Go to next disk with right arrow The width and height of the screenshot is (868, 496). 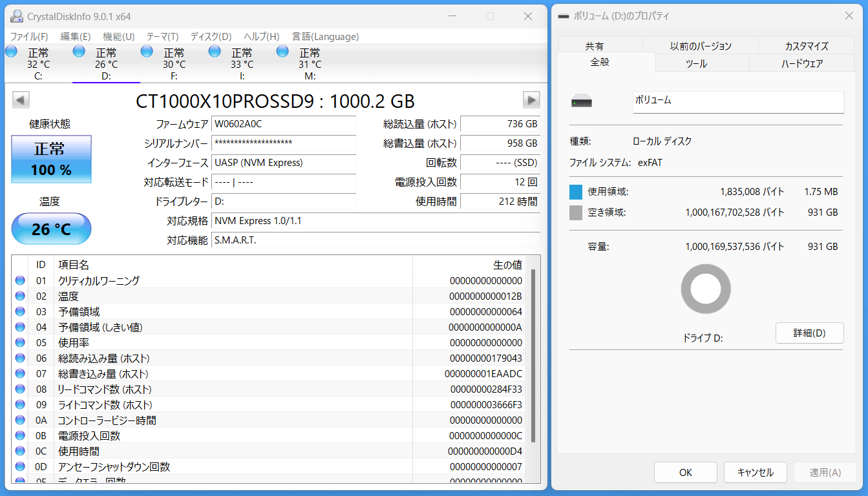coord(531,99)
